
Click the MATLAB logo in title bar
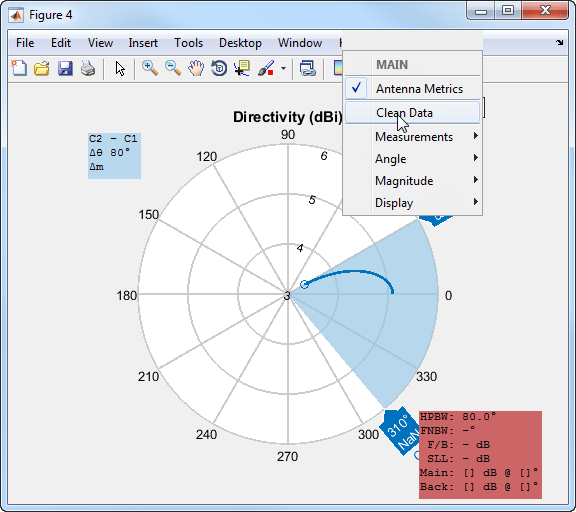point(16,15)
